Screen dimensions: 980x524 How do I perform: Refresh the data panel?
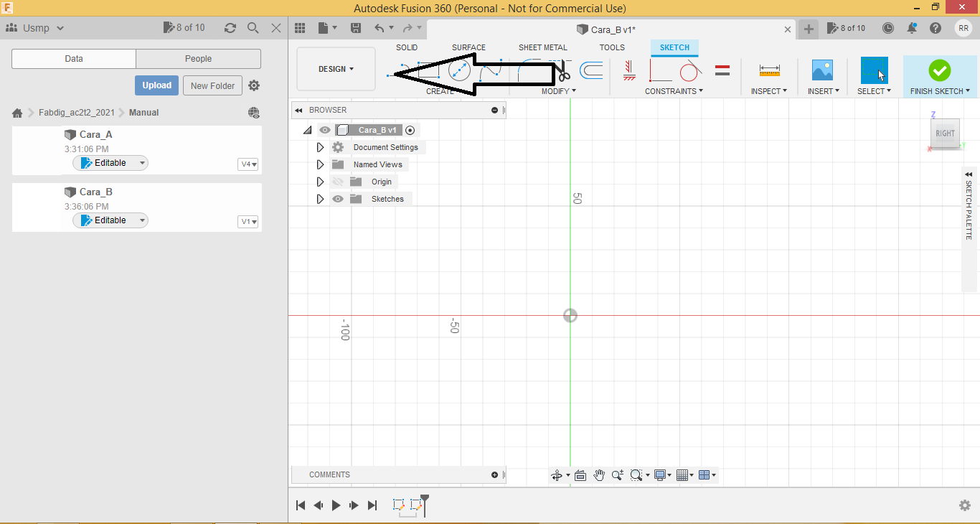(x=230, y=28)
